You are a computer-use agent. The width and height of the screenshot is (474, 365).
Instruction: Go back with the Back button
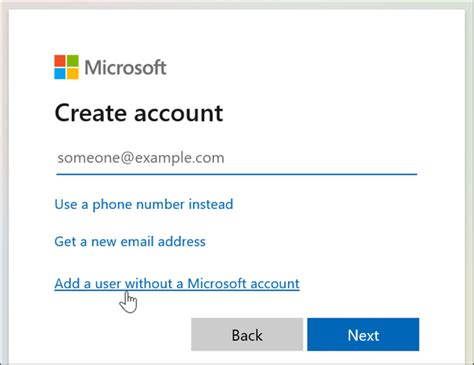point(247,335)
